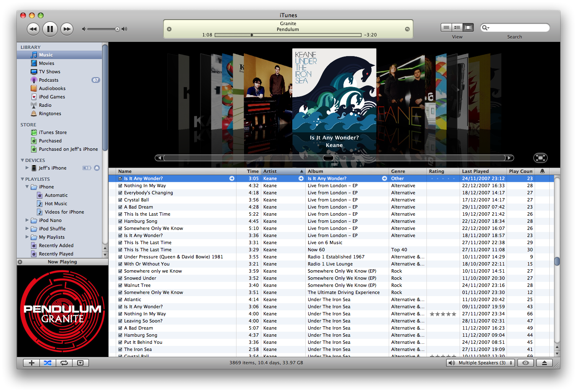Collapse the PLAYLISTS section

coord(22,179)
